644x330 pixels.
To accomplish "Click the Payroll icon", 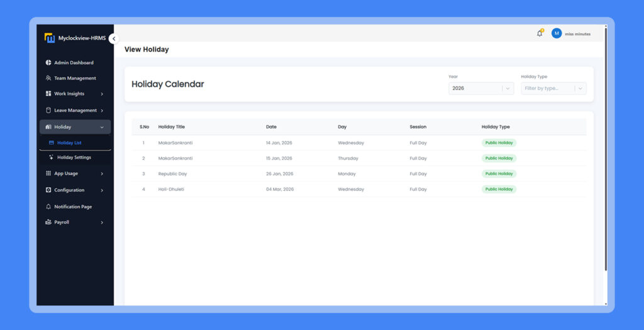I will 48,222.
